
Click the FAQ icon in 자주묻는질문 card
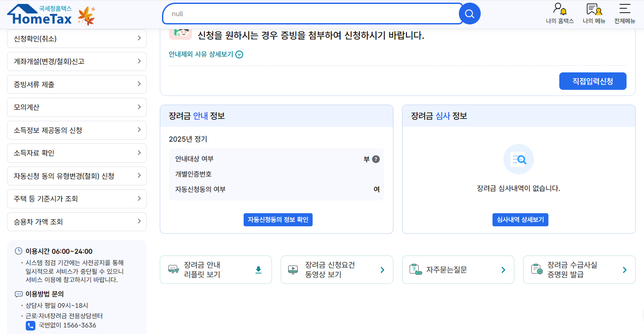(415, 269)
